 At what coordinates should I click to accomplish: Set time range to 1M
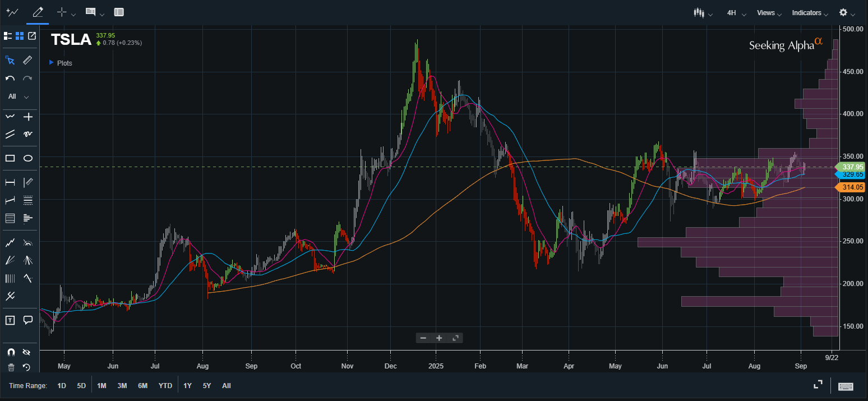pyautogui.click(x=101, y=386)
